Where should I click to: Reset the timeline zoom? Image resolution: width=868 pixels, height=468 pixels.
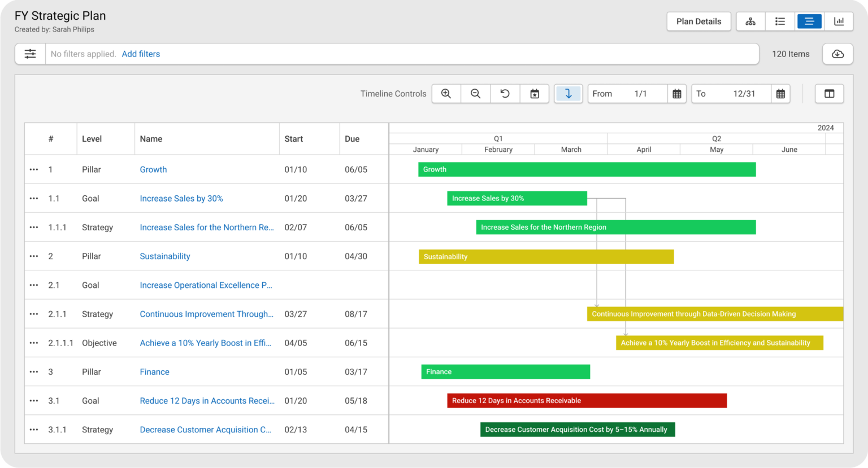505,93
